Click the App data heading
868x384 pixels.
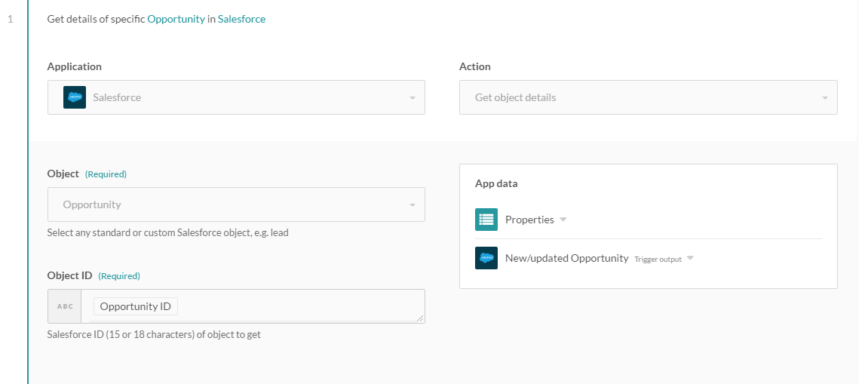(496, 183)
